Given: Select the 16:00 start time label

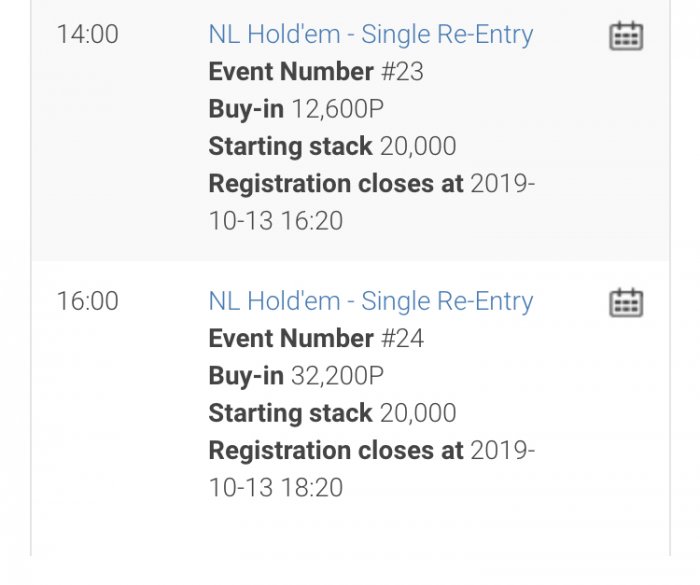Looking at the screenshot, I should pyautogui.click(x=87, y=301).
